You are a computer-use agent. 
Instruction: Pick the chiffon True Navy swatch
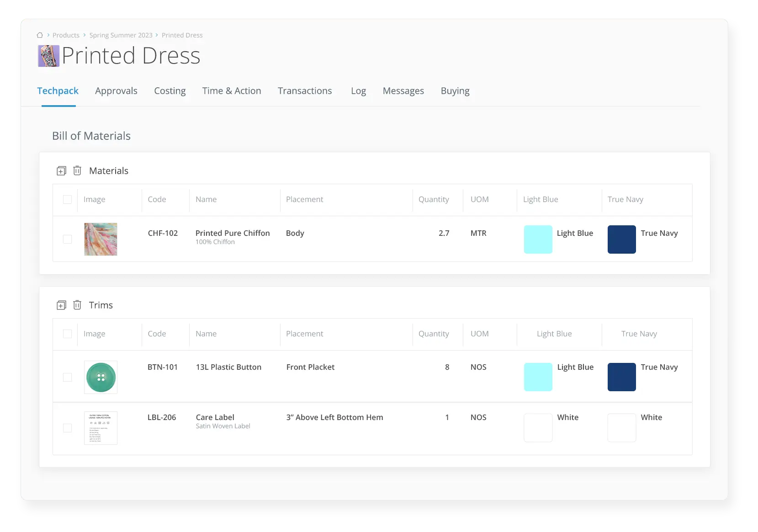[x=622, y=239]
